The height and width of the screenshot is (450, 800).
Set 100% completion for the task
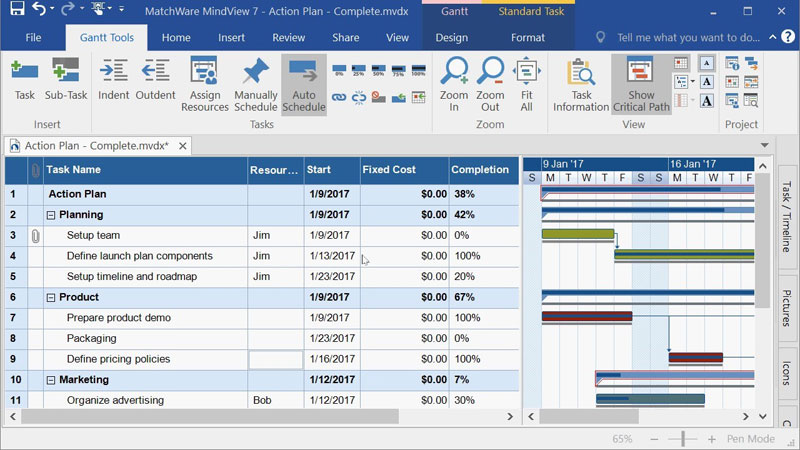click(418, 70)
